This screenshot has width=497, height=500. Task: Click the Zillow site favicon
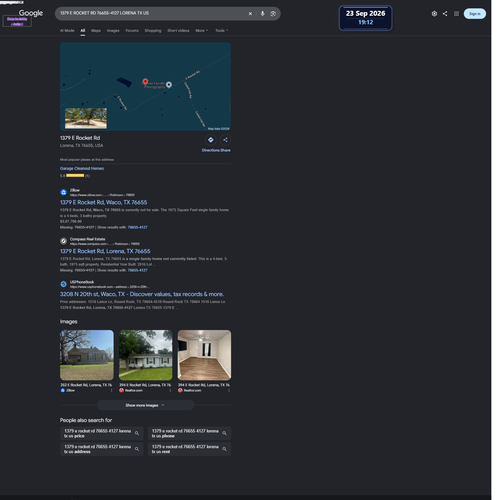click(x=63, y=192)
